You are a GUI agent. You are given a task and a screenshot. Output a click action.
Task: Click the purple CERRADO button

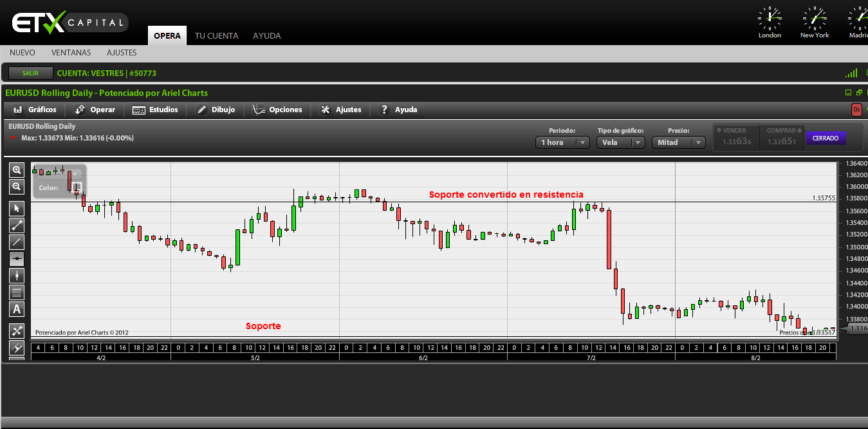click(826, 138)
